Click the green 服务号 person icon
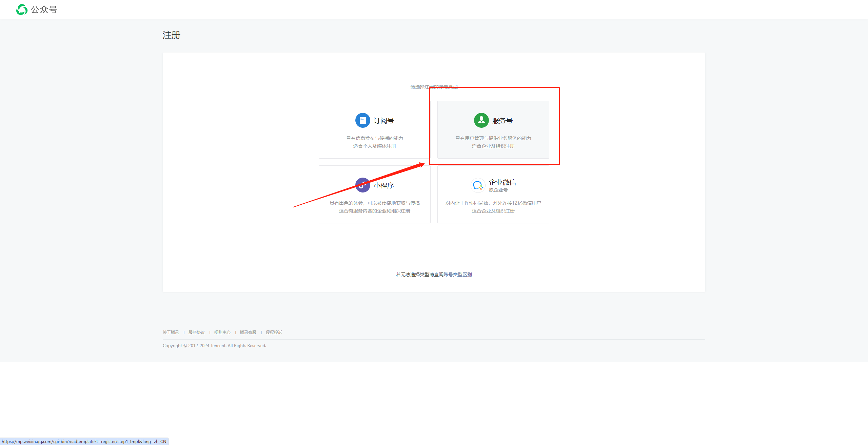 (481, 120)
